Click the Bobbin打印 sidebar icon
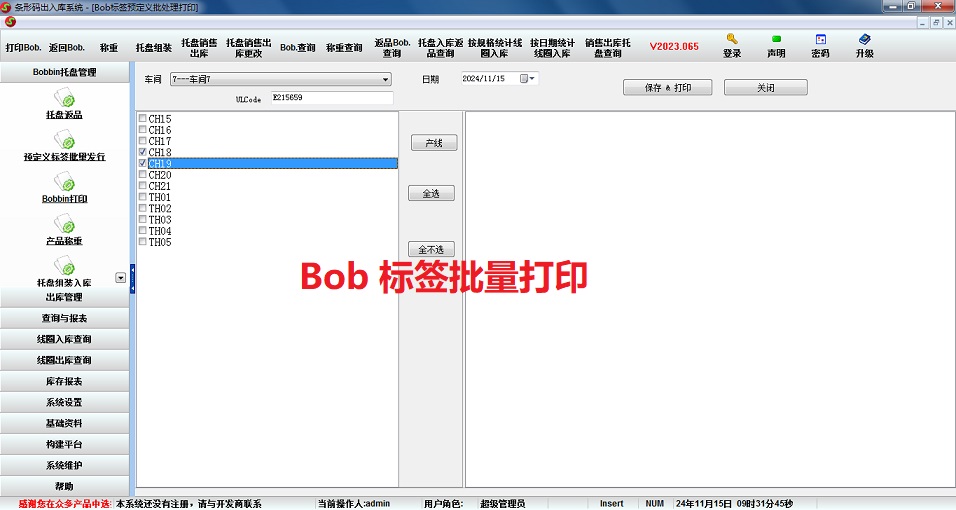Image resolution: width=956 pixels, height=510 pixels. click(64, 183)
